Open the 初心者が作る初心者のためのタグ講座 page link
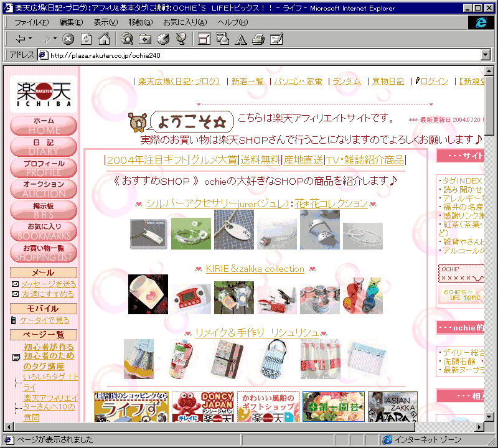Image resolution: width=498 pixels, height=448 pixels. [48, 357]
